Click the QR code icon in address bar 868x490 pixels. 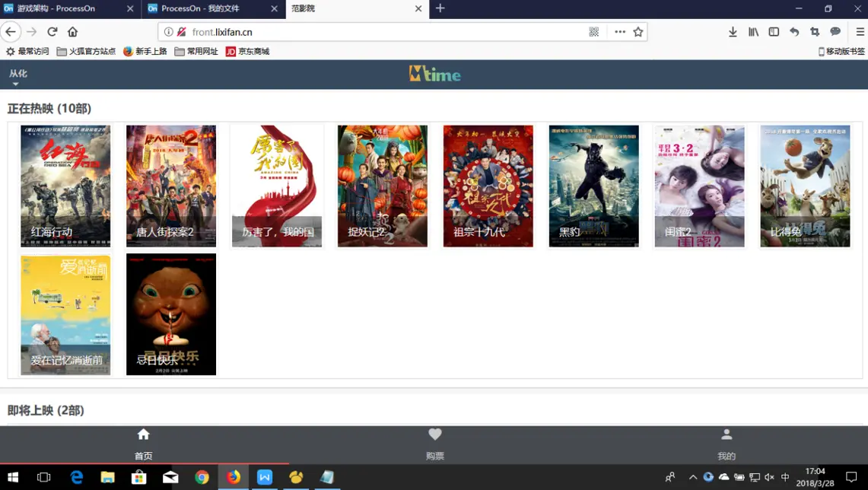point(594,31)
